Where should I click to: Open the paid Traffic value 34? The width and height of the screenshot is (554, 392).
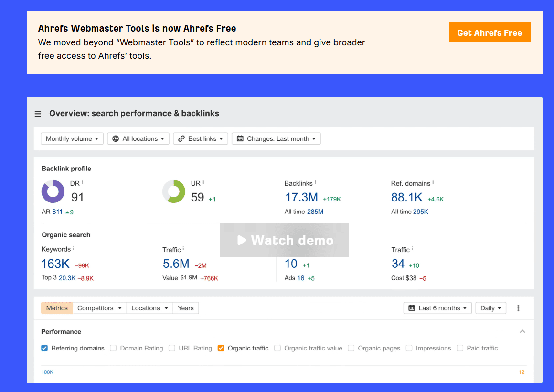(398, 264)
